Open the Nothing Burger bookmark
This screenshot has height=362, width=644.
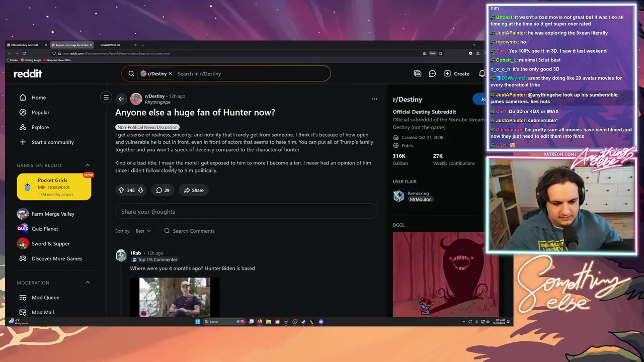(31, 60)
